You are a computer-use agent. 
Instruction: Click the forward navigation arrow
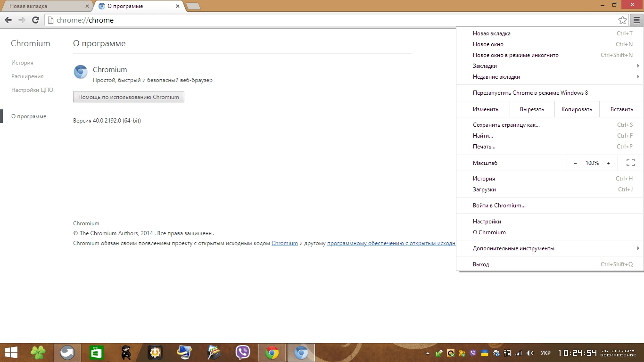point(21,20)
